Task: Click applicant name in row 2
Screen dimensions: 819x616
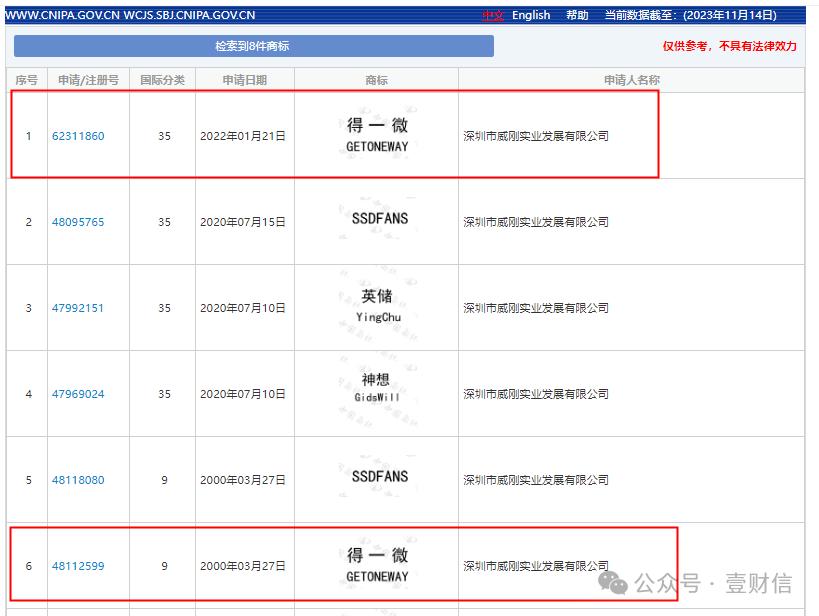Action: (536, 222)
